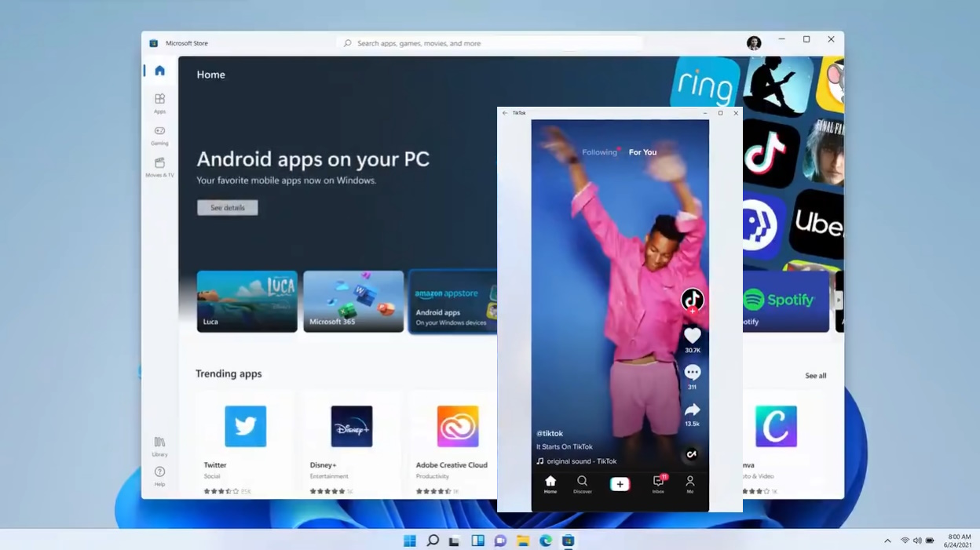
Task: Go back using TikTok window back arrow
Action: tap(505, 113)
